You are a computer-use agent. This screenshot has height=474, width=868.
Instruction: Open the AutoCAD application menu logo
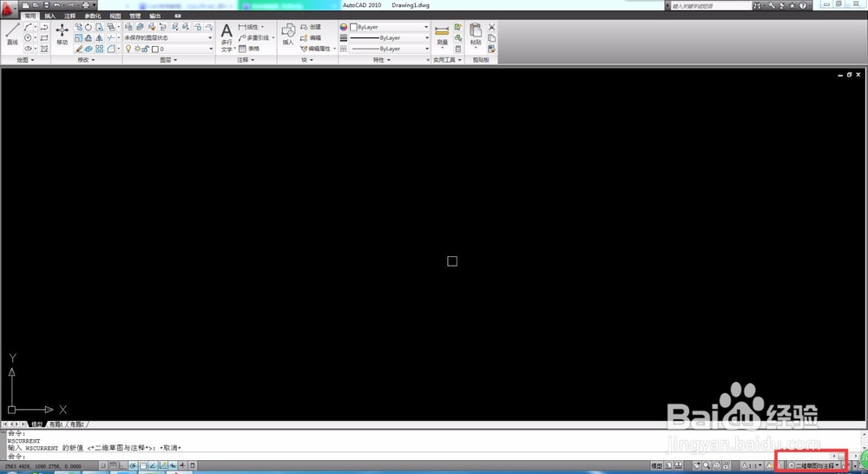pos(9,10)
